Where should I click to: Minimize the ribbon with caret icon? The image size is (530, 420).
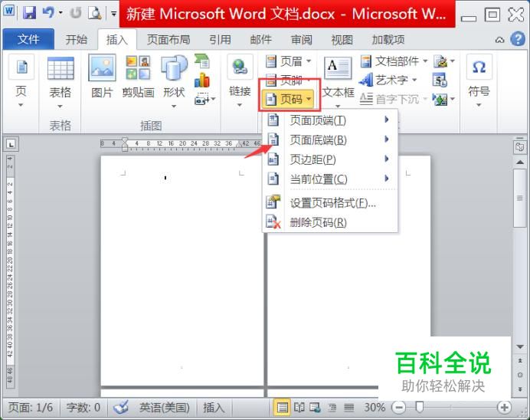(x=499, y=40)
